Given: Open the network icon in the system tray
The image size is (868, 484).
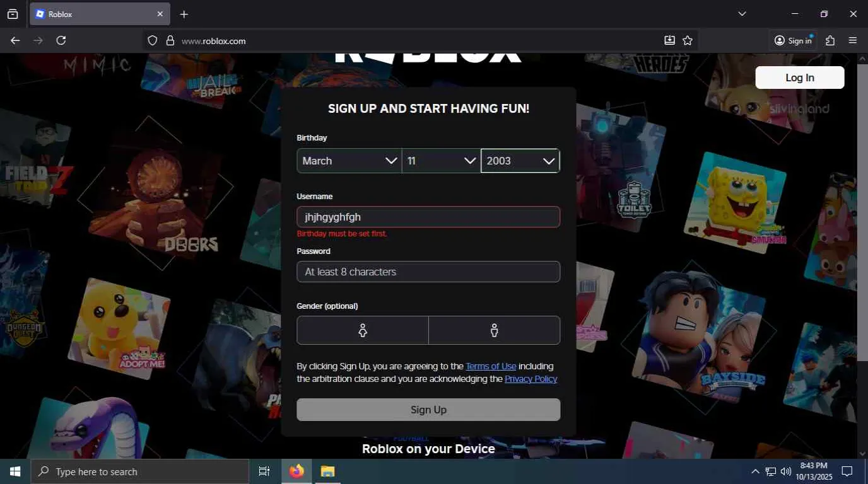Looking at the screenshot, I should coord(771,471).
